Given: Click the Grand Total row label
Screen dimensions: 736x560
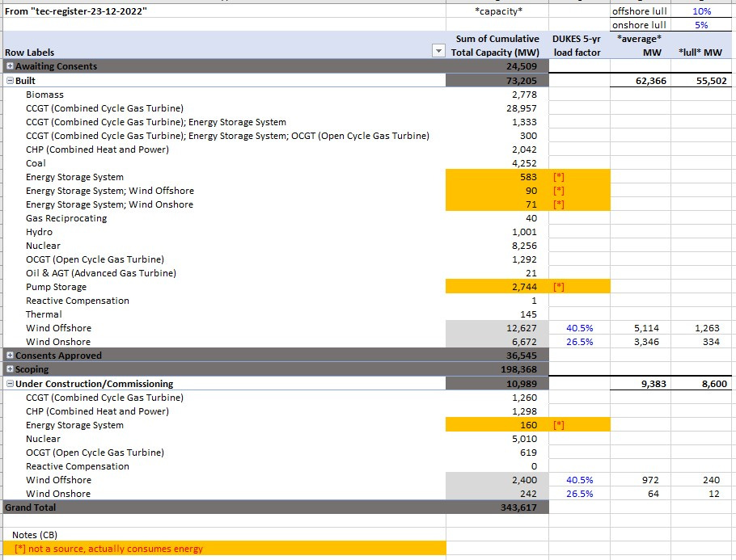Looking at the screenshot, I should pos(31,507).
